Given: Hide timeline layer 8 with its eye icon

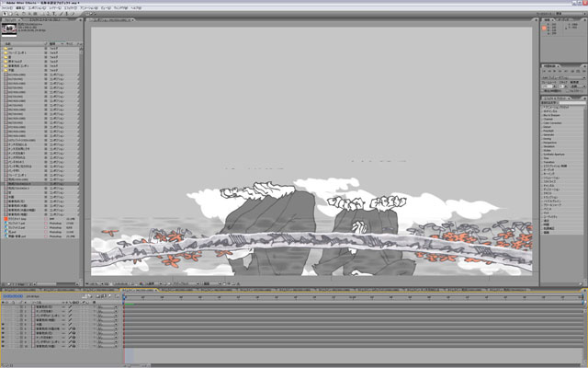Looking at the screenshot, I should click(3, 338).
